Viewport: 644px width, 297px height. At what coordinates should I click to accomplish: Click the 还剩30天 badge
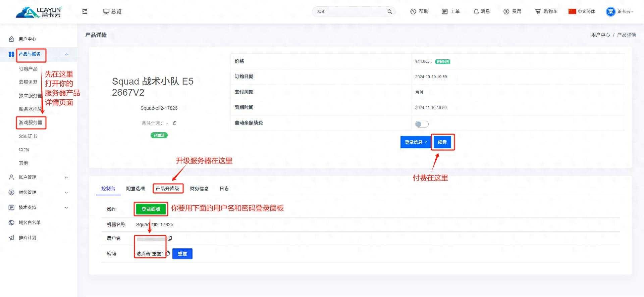click(443, 62)
